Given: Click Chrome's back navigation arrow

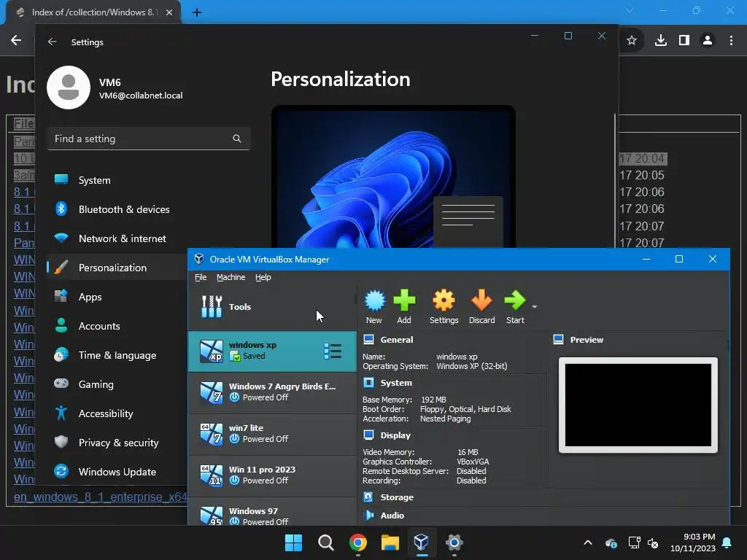Looking at the screenshot, I should click(16, 41).
